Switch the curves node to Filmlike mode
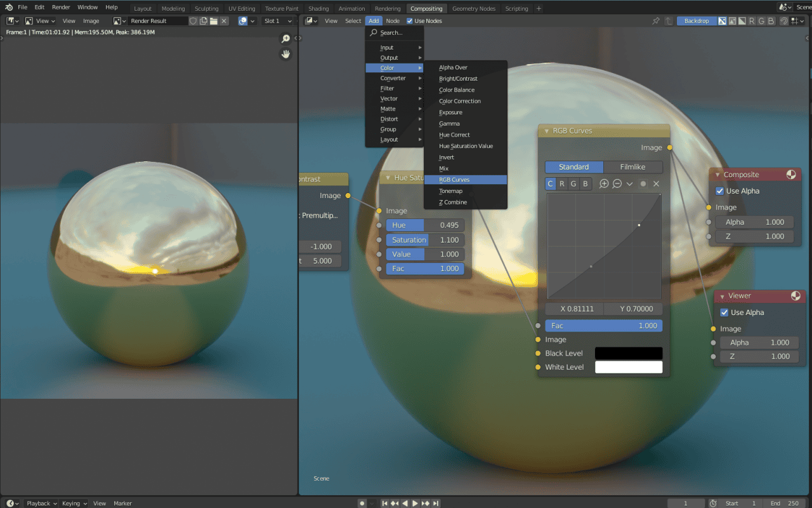The image size is (812, 508). [x=632, y=166]
